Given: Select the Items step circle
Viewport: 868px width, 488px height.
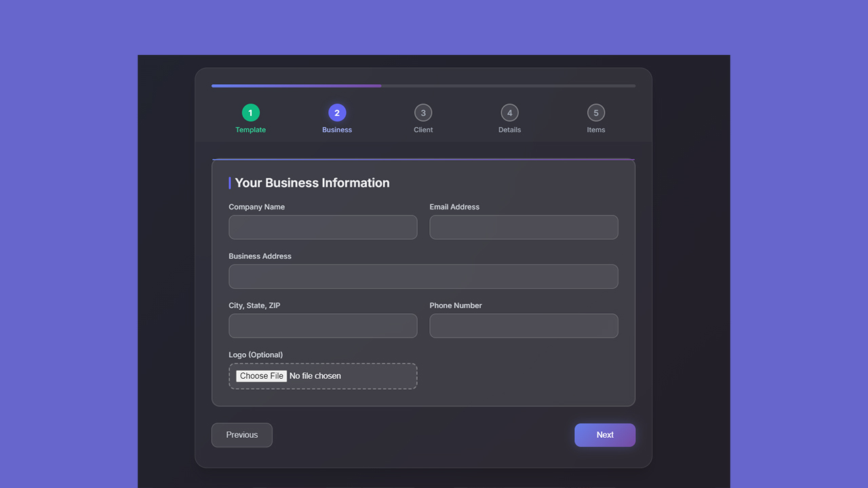Looking at the screenshot, I should click(596, 113).
